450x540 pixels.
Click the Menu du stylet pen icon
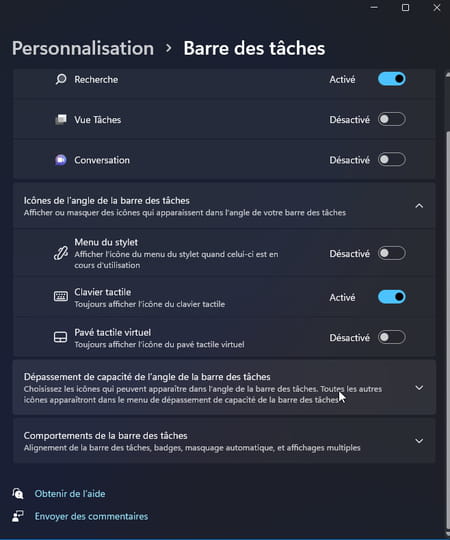pyautogui.click(x=61, y=253)
